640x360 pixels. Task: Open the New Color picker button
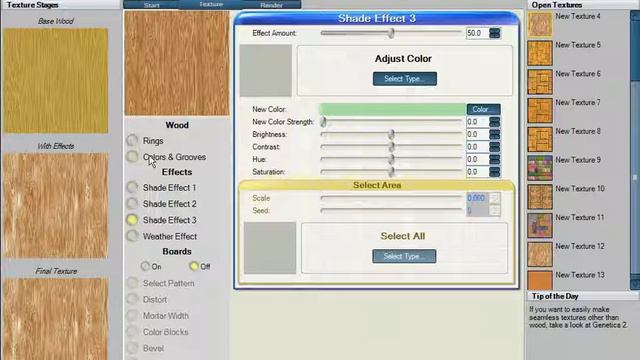484,109
